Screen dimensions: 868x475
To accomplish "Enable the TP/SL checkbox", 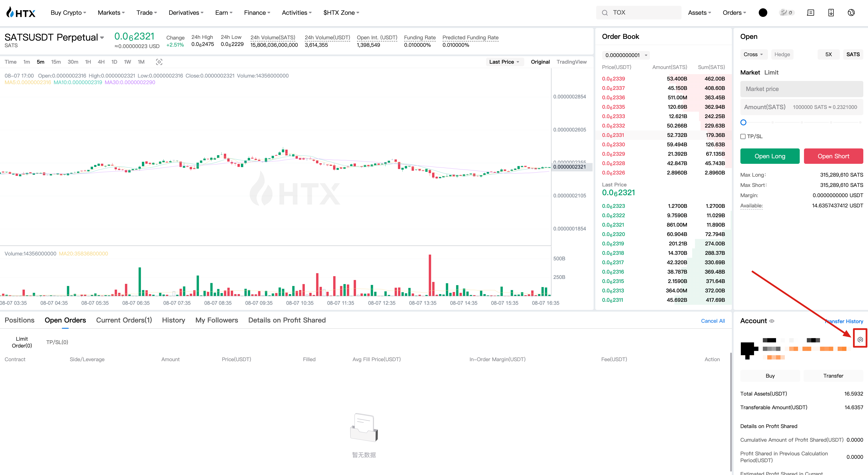I will 743,137.
